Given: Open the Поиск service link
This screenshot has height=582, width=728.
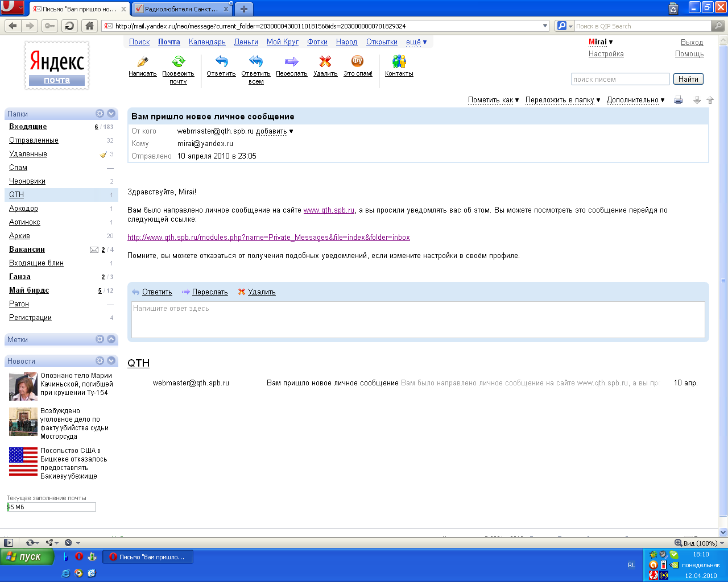Looking at the screenshot, I should 139,42.
